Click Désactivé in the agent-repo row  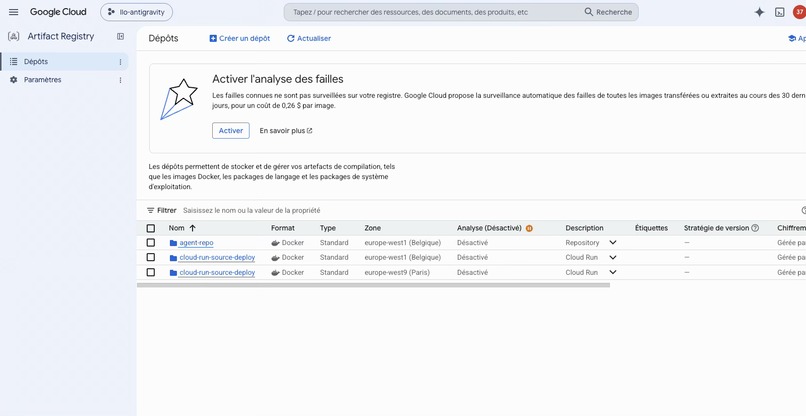pyautogui.click(x=472, y=243)
